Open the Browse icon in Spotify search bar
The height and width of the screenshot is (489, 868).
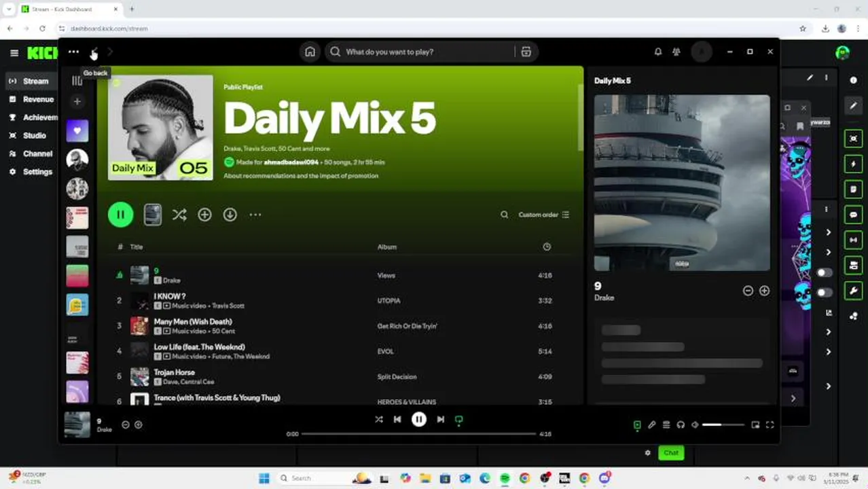[x=526, y=52]
